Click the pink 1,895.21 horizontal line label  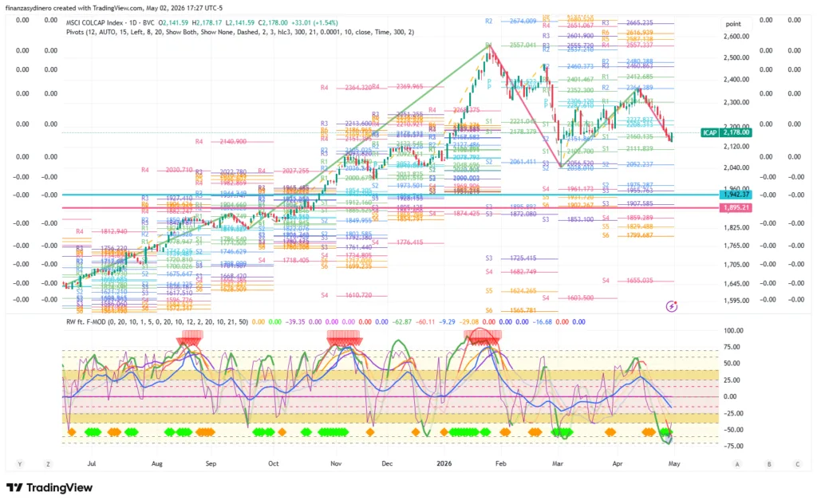[736, 208]
